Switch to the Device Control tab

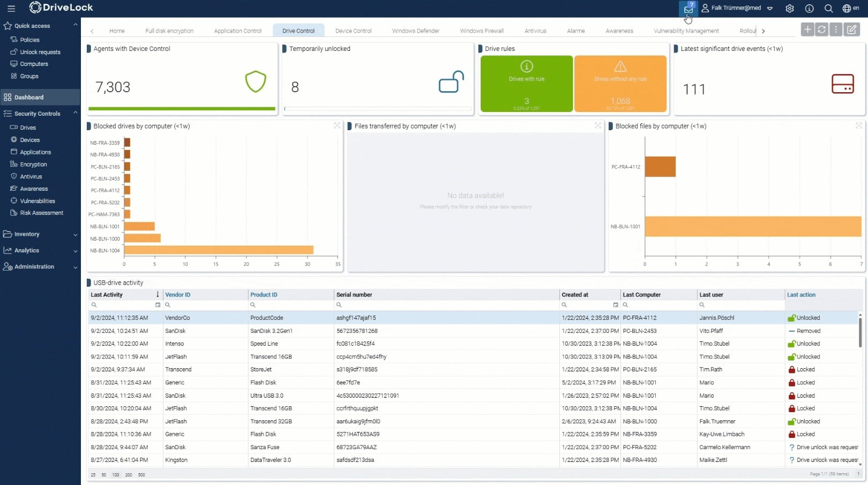(x=353, y=31)
